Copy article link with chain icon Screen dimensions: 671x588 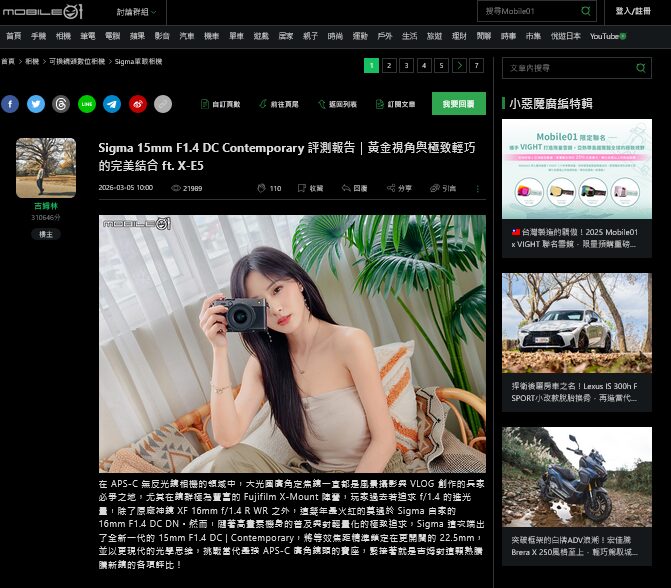pos(163,104)
